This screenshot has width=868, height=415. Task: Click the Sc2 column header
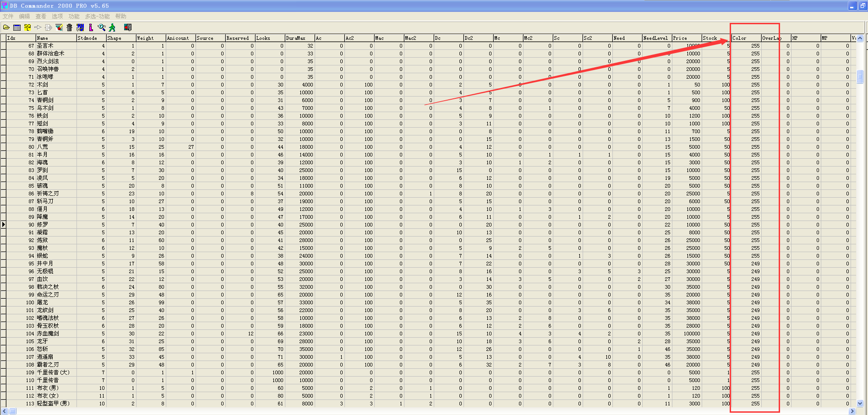click(x=598, y=38)
